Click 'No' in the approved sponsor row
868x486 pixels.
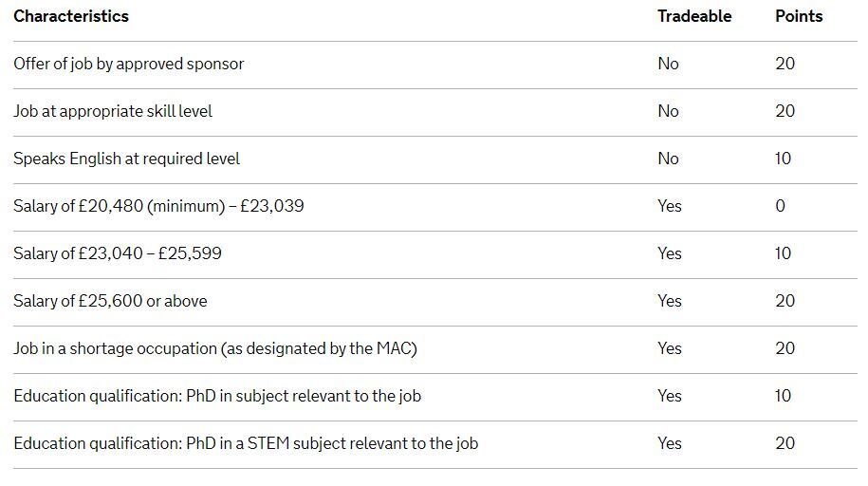668,64
